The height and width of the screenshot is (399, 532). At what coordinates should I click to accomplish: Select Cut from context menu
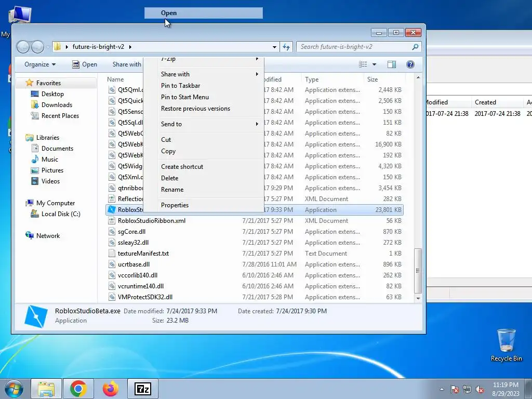210,139
